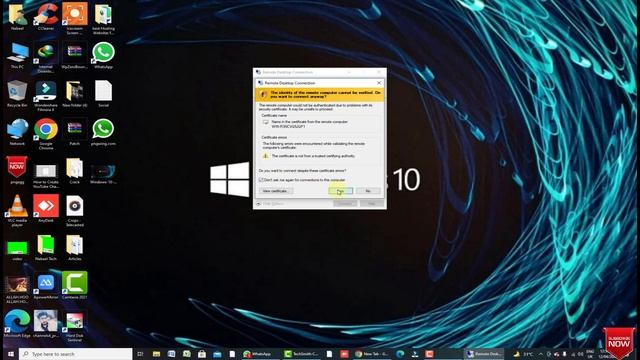The width and height of the screenshot is (640, 360).
Task: Switch to New Tab Chrome taskbar window
Action: click(372, 354)
